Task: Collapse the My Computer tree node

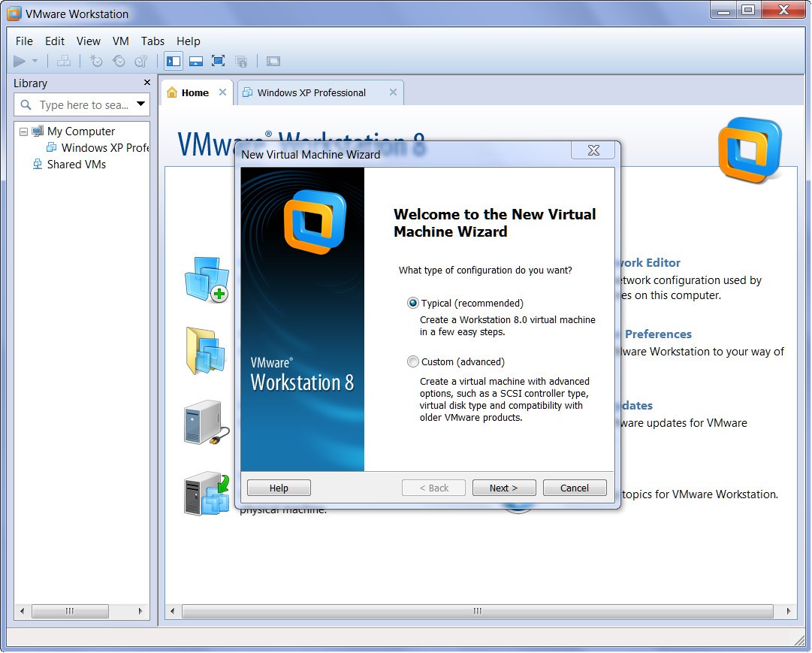Action: point(23,132)
